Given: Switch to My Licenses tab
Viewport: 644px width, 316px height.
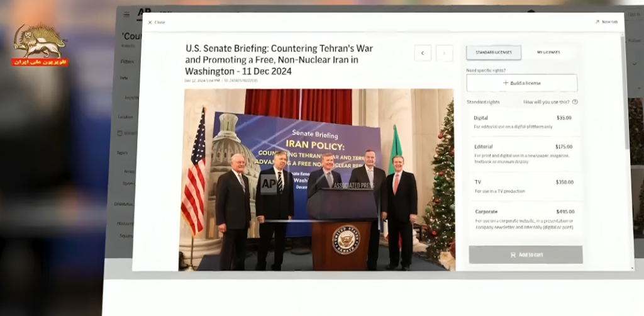Looking at the screenshot, I should [548, 52].
